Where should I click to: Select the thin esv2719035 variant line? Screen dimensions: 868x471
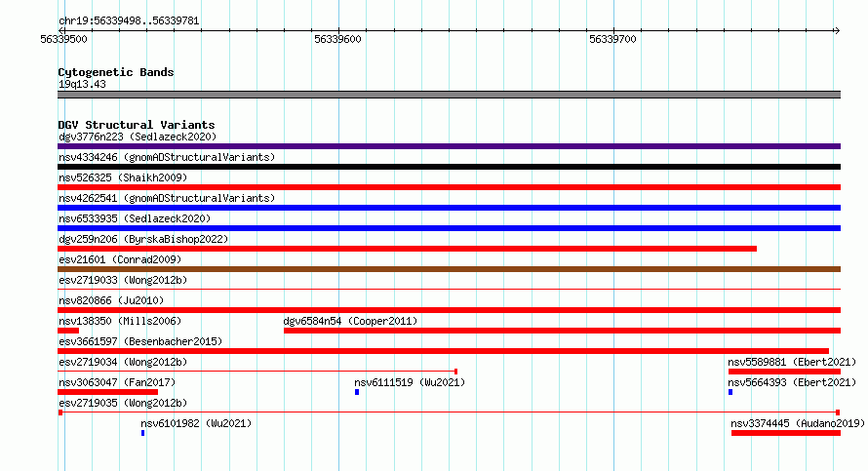(x=449, y=412)
